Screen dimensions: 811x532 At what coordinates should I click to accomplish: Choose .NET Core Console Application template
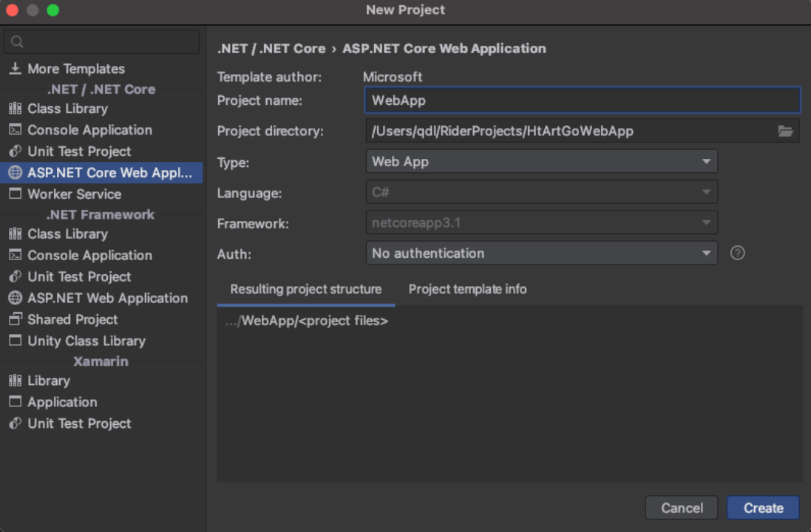click(x=89, y=130)
